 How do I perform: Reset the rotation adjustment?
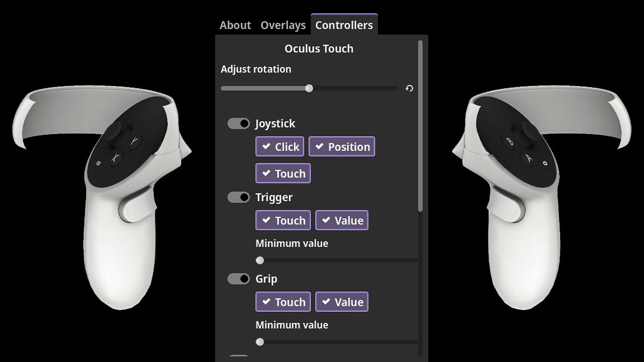pyautogui.click(x=409, y=88)
